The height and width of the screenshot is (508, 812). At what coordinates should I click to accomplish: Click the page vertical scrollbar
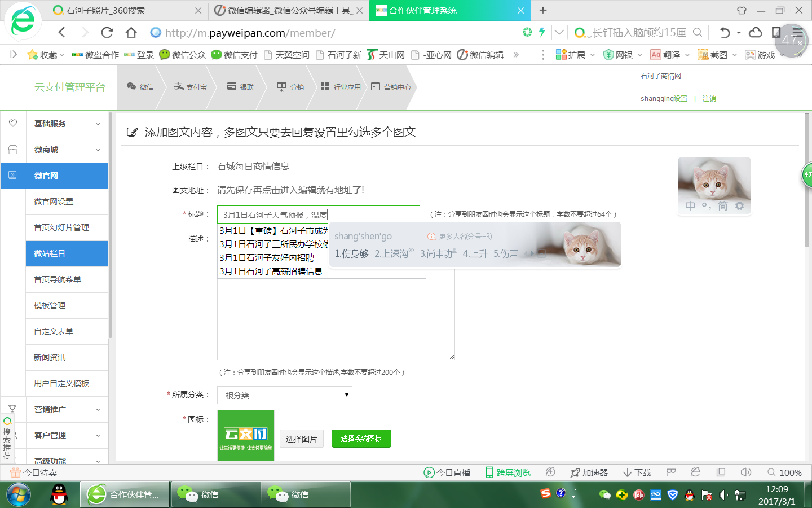pyautogui.click(x=807, y=181)
